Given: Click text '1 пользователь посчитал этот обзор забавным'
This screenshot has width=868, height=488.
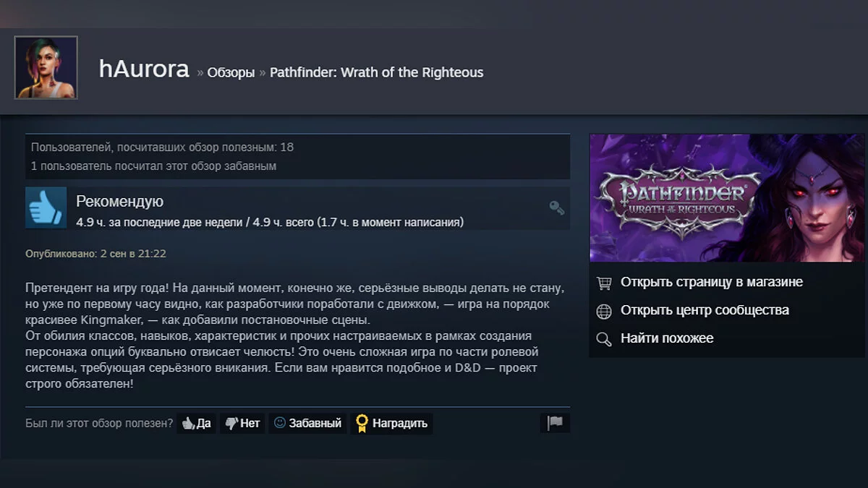Looking at the screenshot, I should [153, 166].
